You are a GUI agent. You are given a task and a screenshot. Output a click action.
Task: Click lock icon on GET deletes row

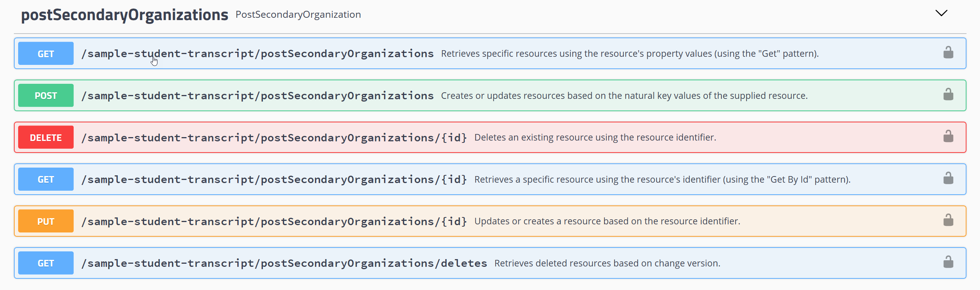click(x=948, y=262)
